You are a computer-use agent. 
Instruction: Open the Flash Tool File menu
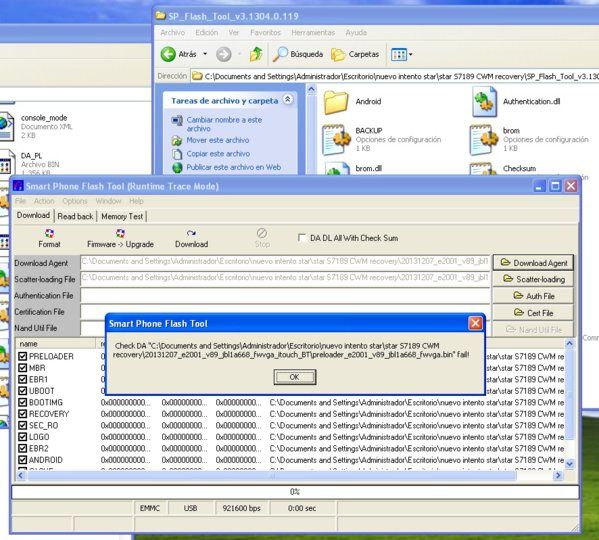(x=20, y=201)
